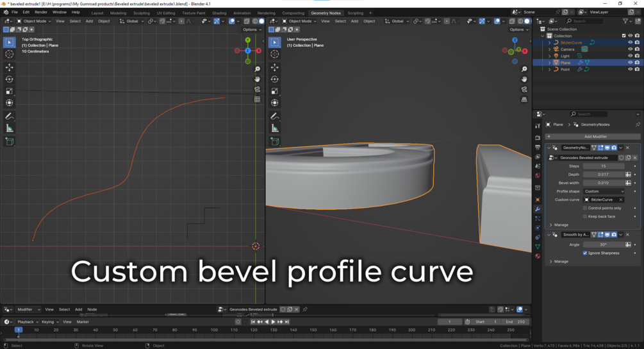Image resolution: width=644 pixels, height=349 pixels.
Task: Open the outliner filter dropdown
Action: (x=627, y=21)
